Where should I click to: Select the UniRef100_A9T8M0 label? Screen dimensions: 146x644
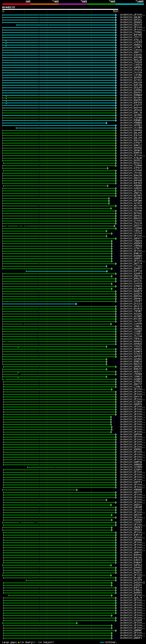[x=131, y=115]
